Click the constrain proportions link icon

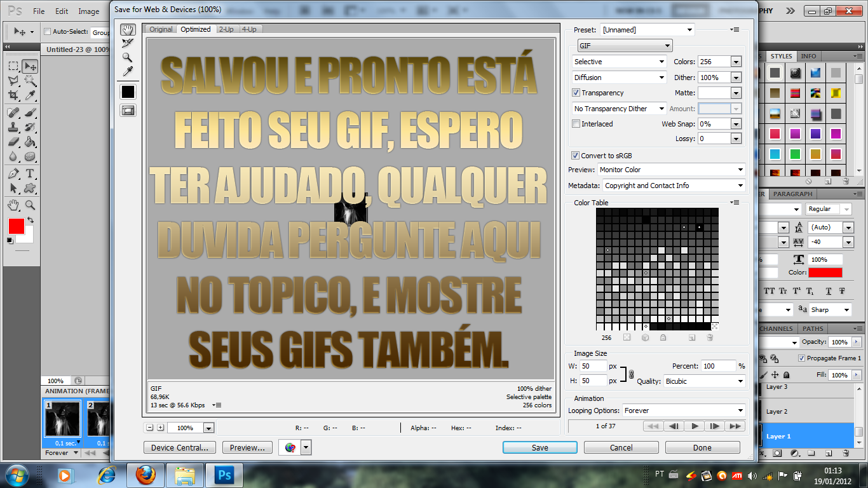click(x=631, y=374)
